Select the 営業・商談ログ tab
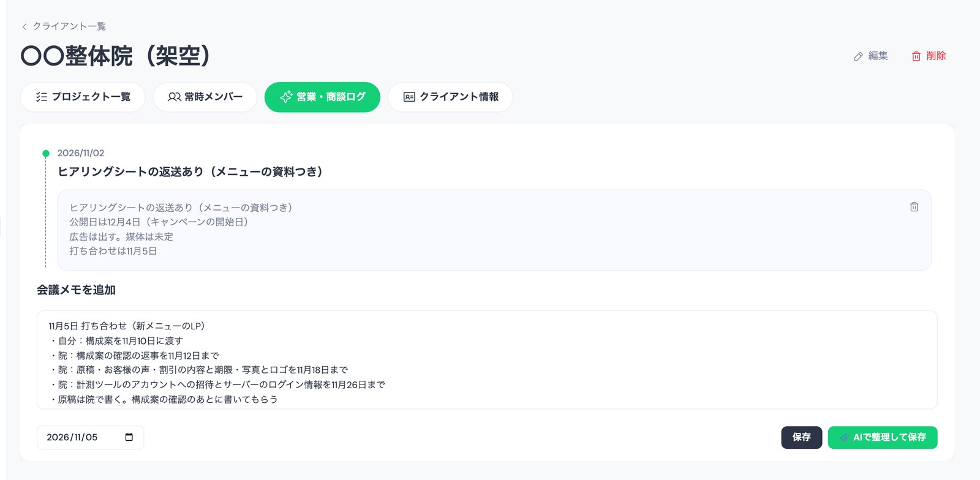 click(322, 97)
